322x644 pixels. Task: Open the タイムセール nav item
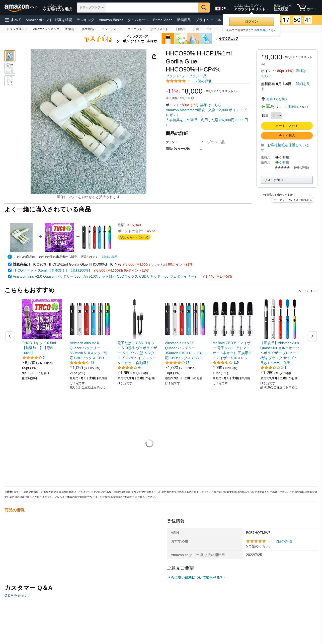[138, 20]
